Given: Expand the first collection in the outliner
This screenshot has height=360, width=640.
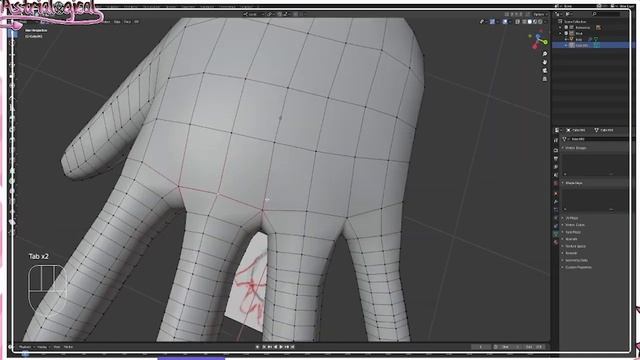Looking at the screenshot, I should (x=560, y=28).
